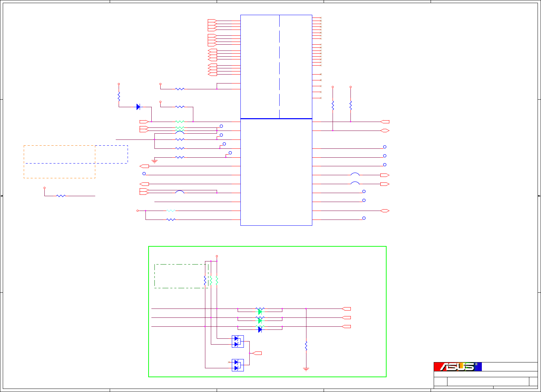541x392 pixels.
Task: Click the cyan horizontal resistor near IC bottom left
Action: coord(171,211)
